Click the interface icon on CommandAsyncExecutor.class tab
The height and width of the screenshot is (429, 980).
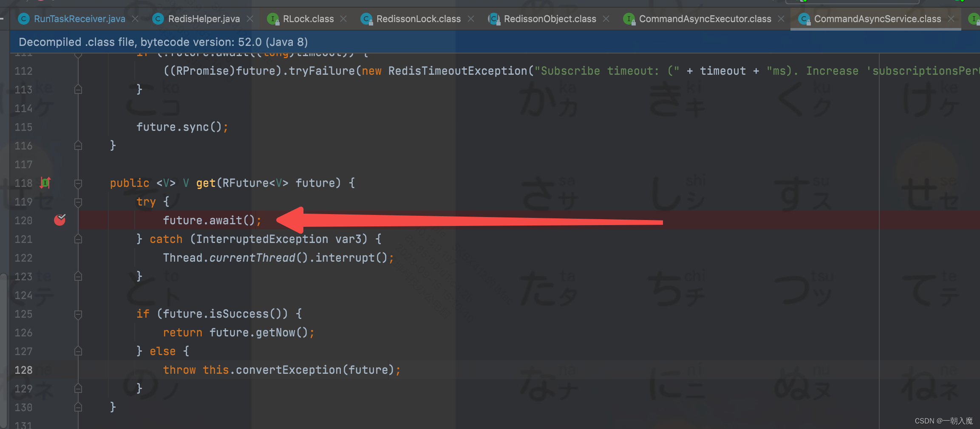pos(629,19)
